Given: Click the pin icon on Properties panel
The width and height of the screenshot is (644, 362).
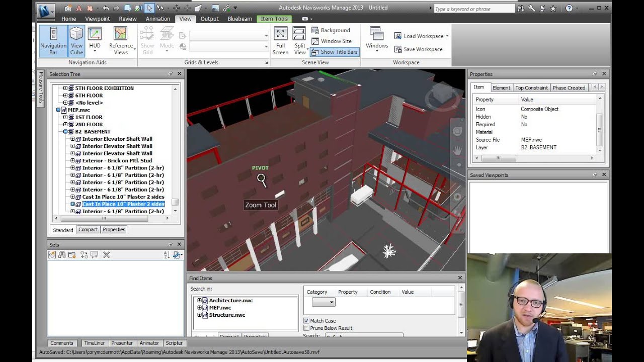Looking at the screenshot, I should coord(595,74).
